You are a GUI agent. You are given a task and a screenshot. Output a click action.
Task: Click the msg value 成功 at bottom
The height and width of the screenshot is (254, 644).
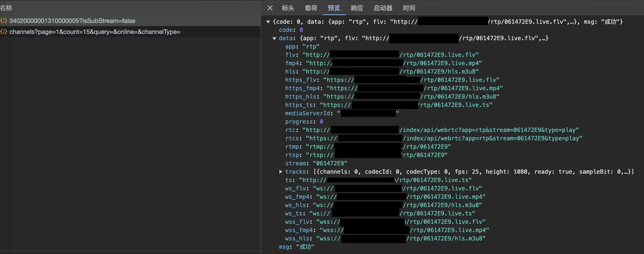[305, 247]
